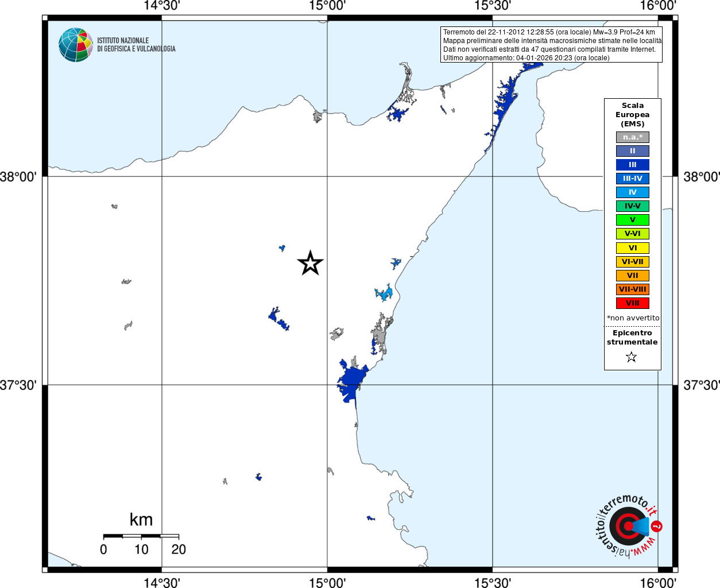Select the intensity III dark blue swatch
This screenshot has height=588, width=720.
(x=633, y=165)
